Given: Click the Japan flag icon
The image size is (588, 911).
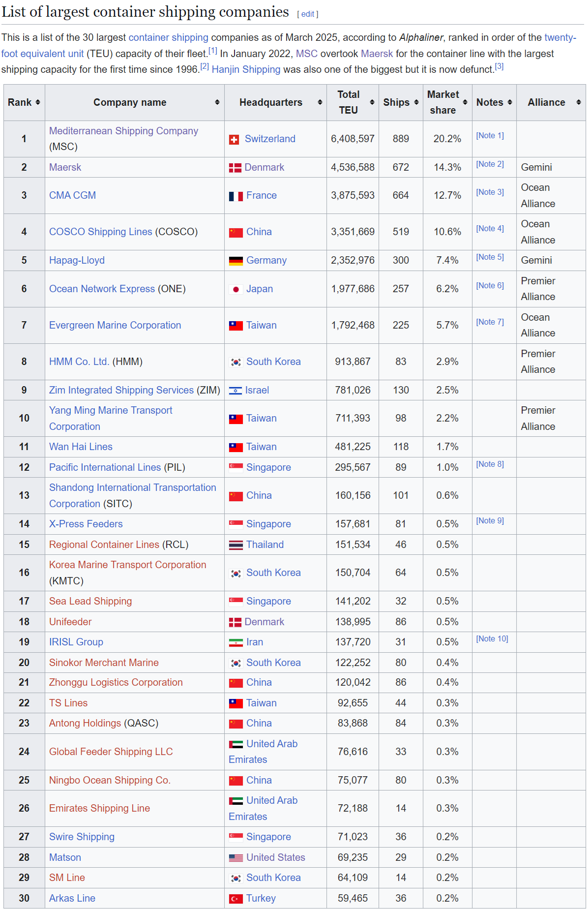Looking at the screenshot, I should click(x=236, y=290).
